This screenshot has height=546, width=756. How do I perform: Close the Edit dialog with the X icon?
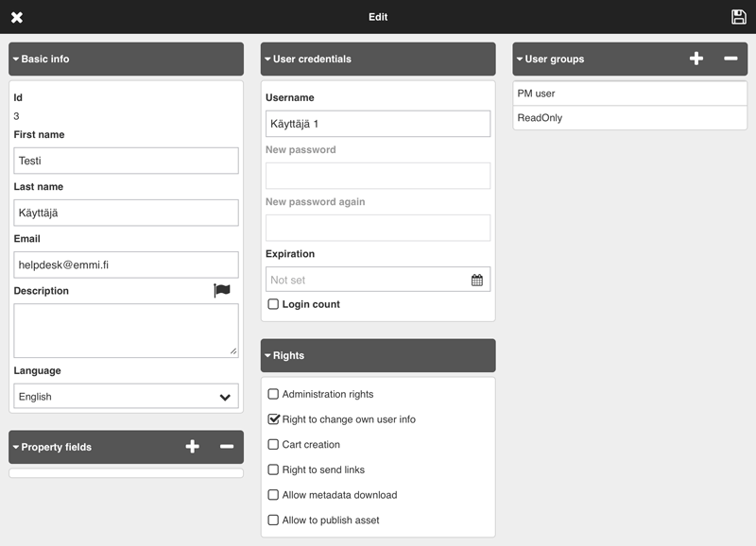17,17
